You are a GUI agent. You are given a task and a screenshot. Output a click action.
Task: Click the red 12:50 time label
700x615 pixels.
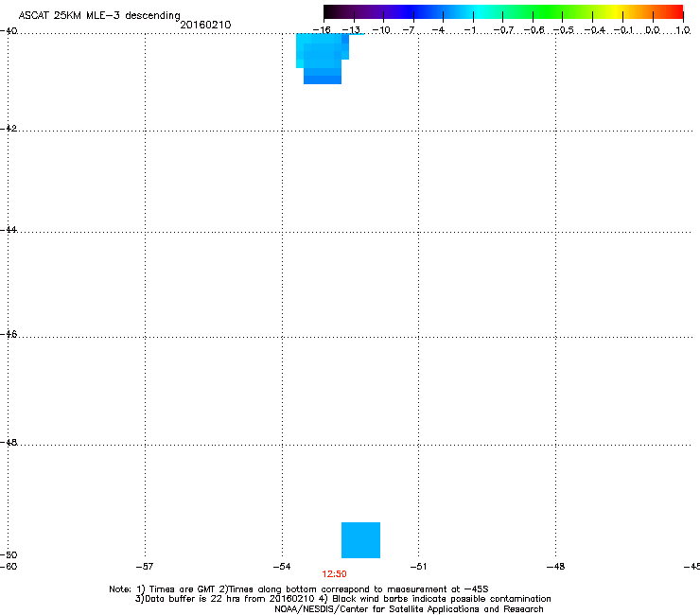pos(334,574)
